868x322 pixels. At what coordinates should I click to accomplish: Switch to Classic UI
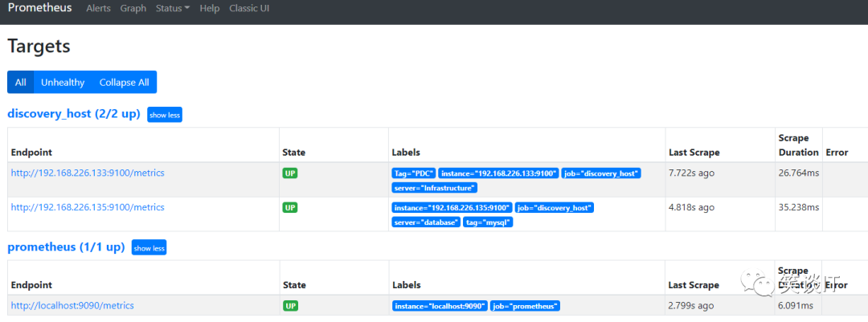click(249, 8)
